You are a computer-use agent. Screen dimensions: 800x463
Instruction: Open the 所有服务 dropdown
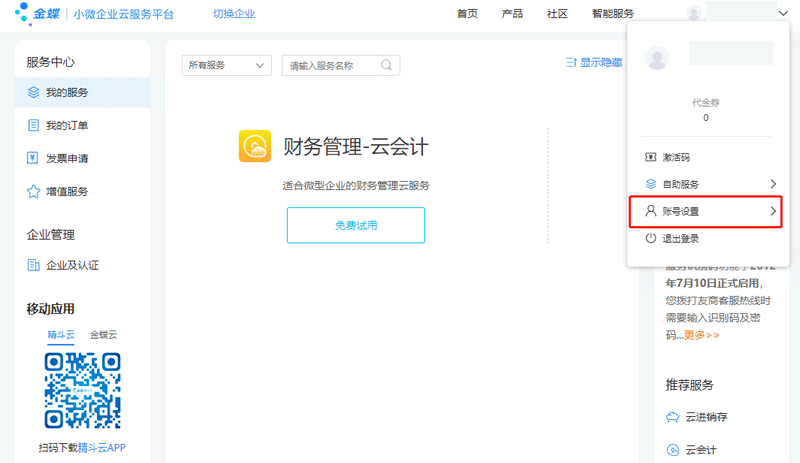pyautogui.click(x=227, y=65)
